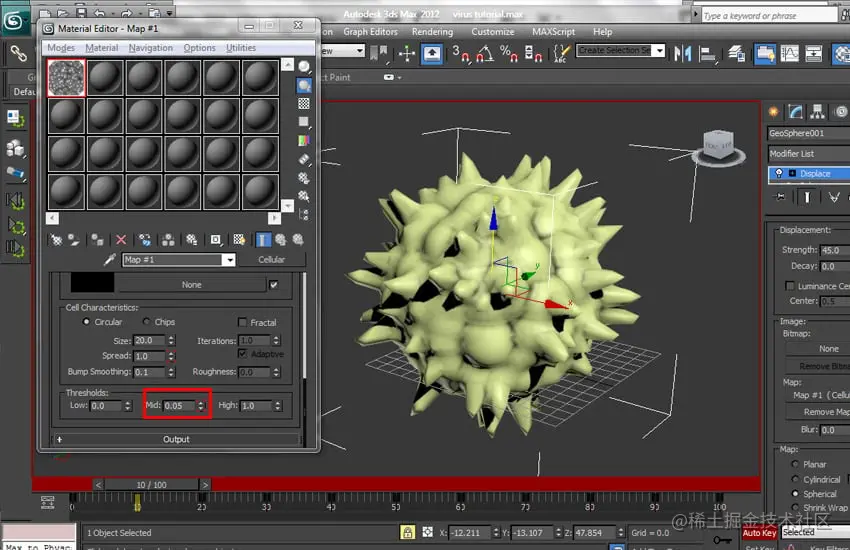Click the Cellular map type button
The image size is (850, 550).
point(271,260)
